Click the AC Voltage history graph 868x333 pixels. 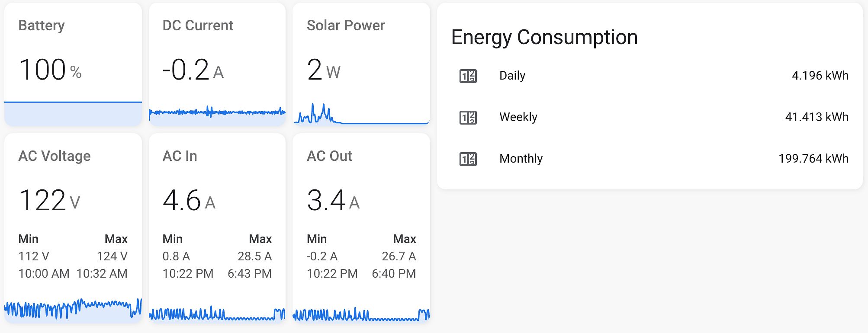pyautogui.click(x=73, y=309)
